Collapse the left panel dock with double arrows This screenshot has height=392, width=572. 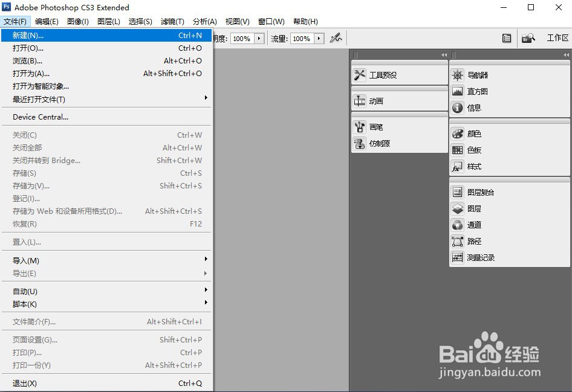tap(444, 54)
